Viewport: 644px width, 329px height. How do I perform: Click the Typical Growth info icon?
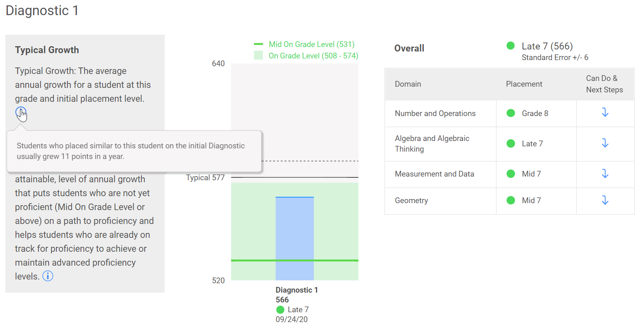20,112
